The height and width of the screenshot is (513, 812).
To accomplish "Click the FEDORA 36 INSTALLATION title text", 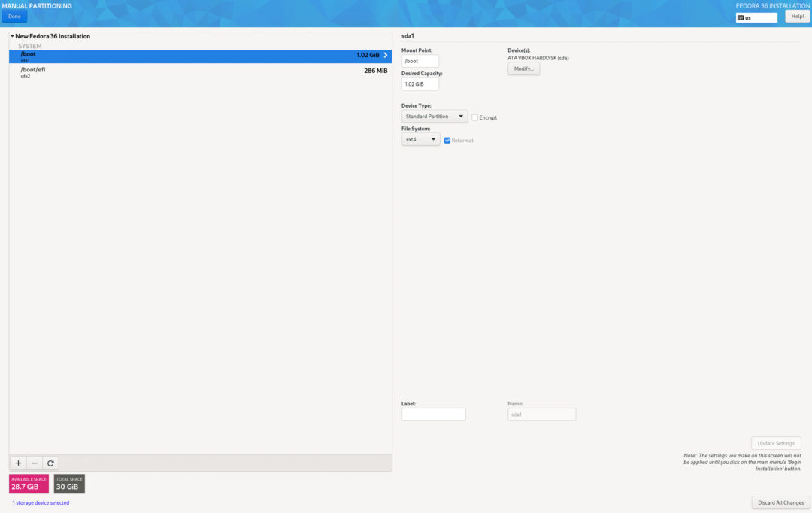I will (x=773, y=6).
